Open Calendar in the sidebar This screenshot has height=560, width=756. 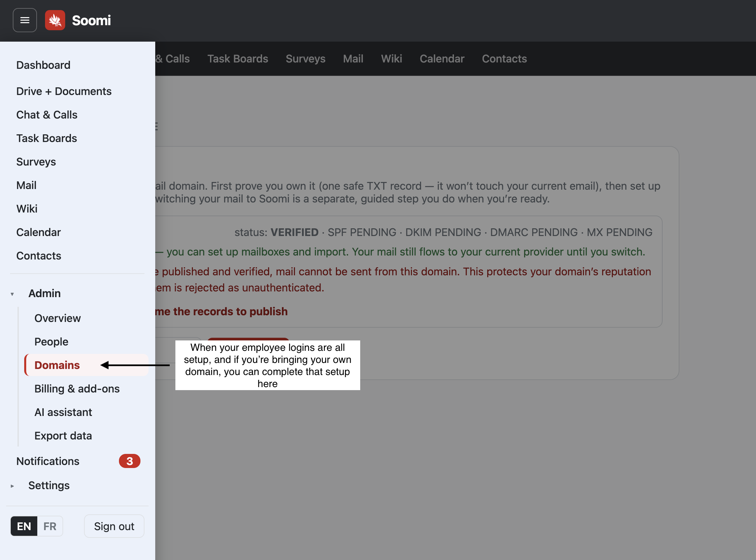(x=39, y=232)
